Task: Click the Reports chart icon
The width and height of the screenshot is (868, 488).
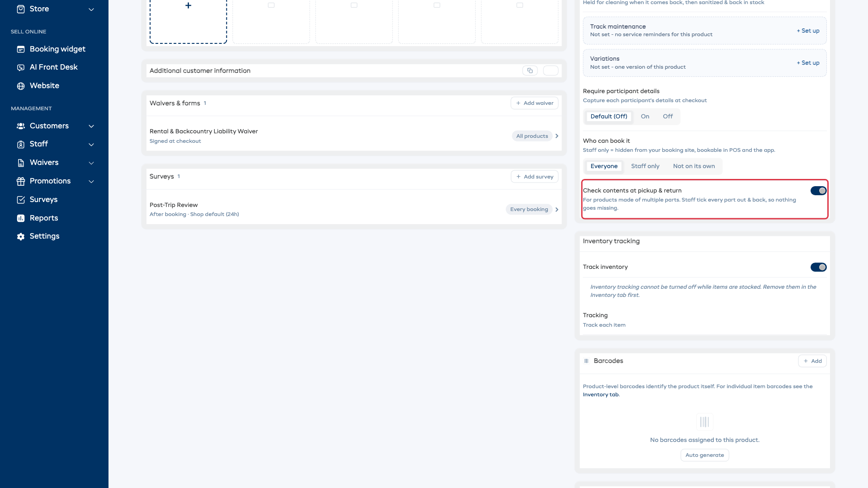Action: click(x=21, y=218)
